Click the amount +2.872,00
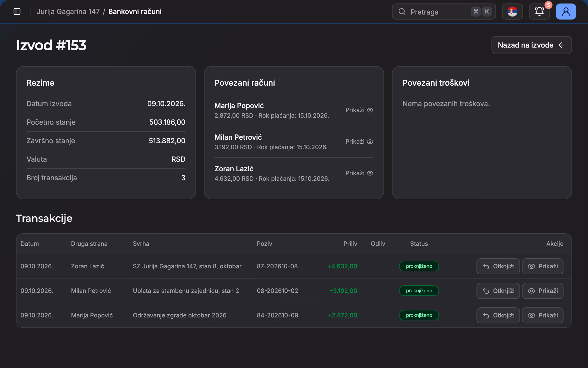Image resolution: width=588 pixels, height=368 pixels. 342,315
